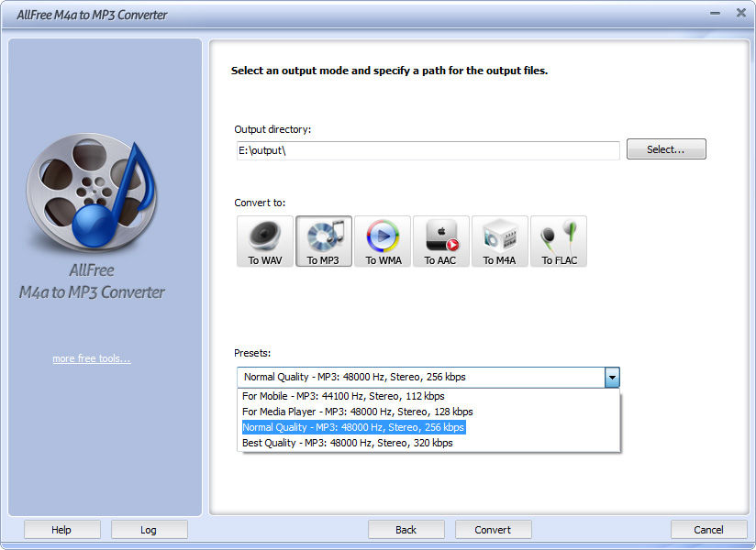The height and width of the screenshot is (550, 756).
Task: Start conversion with the Convert button
Action: click(x=493, y=529)
